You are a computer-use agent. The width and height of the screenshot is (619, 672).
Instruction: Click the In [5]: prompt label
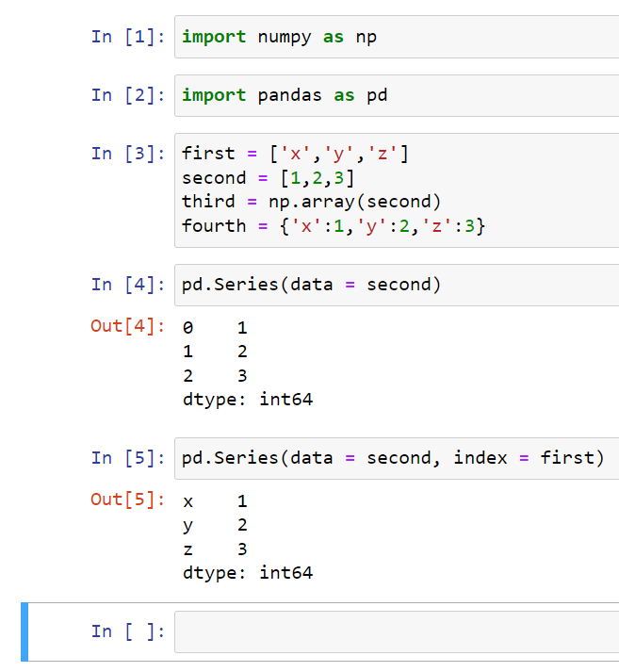(x=127, y=458)
